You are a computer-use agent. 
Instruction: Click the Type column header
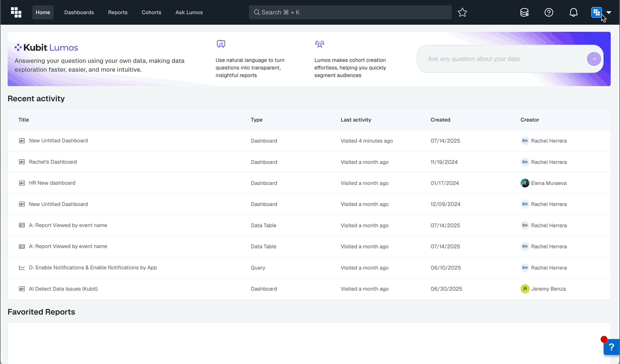pos(257,120)
